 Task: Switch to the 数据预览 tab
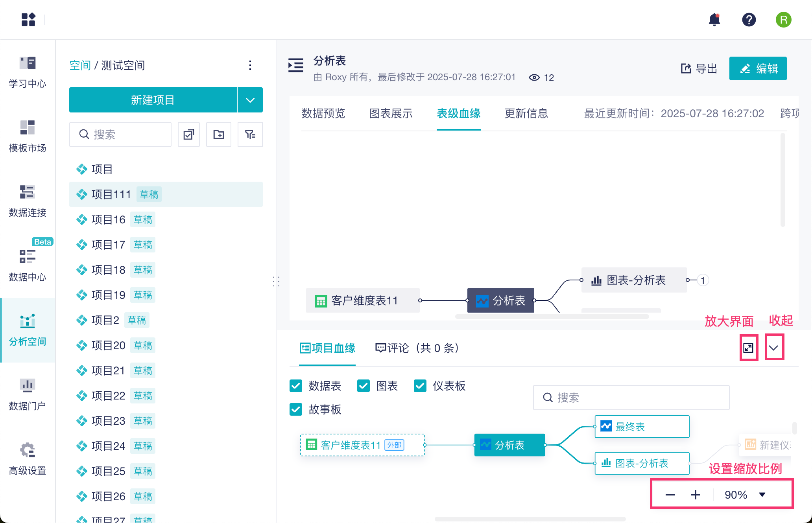[x=323, y=114]
